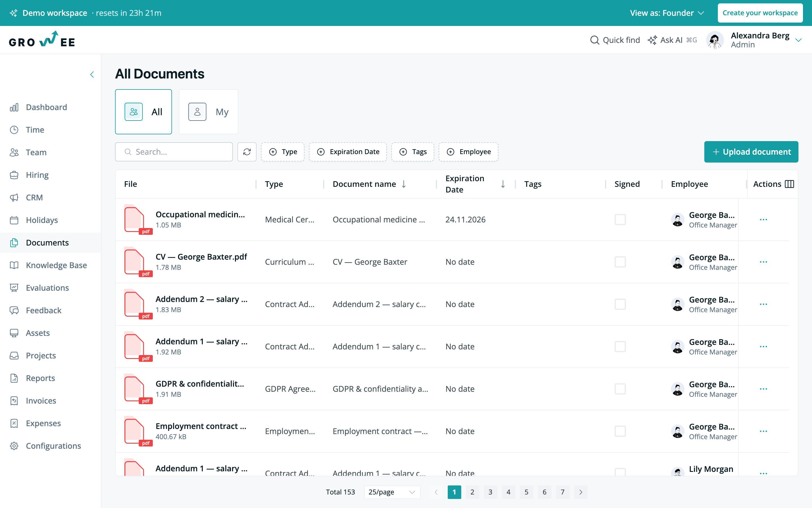The height and width of the screenshot is (508, 812).
Task: Go to Evaluations in the sidebar
Action: click(50, 288)
